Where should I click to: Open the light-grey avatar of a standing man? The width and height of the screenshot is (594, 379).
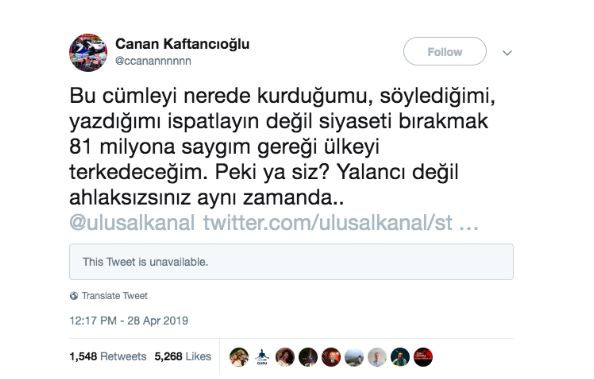377,357
